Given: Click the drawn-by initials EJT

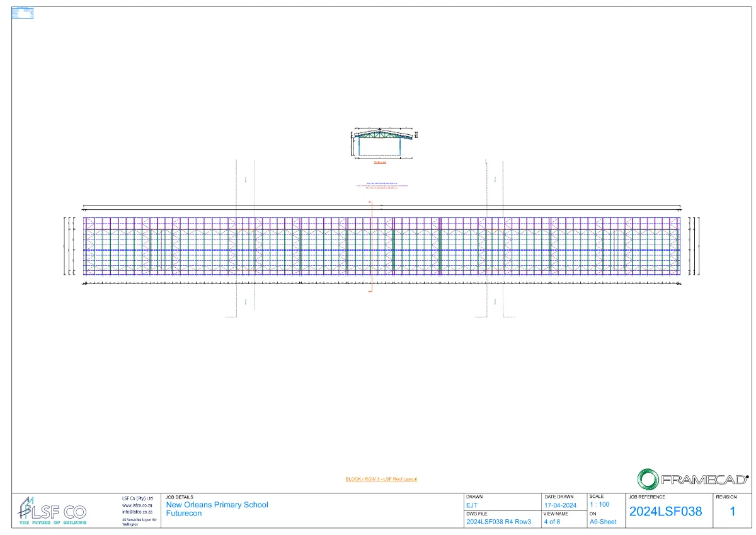Looking at the screenshot, I should pos(472,505).
